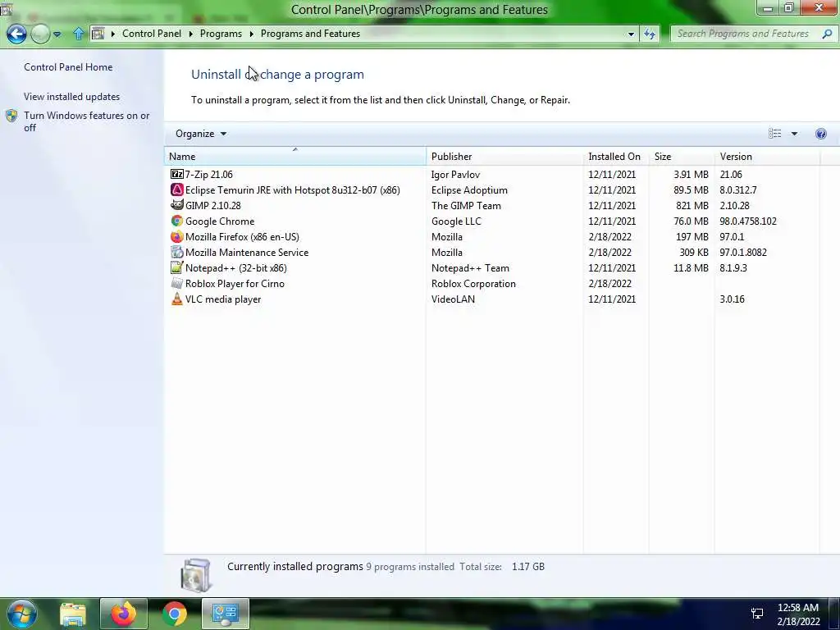Open Control Panel Home link
Viewport: 840px width, 630px height.
[68, 67]
